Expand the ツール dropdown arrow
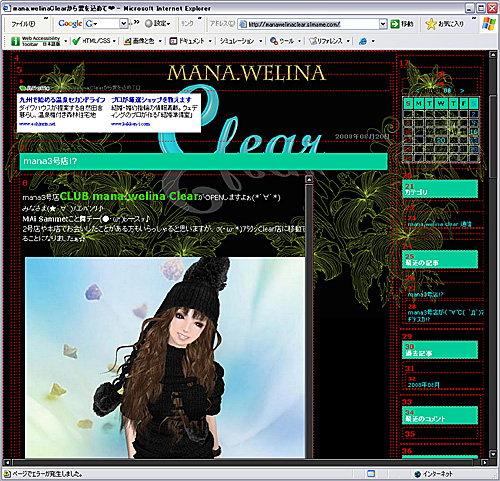 [299, 41]
